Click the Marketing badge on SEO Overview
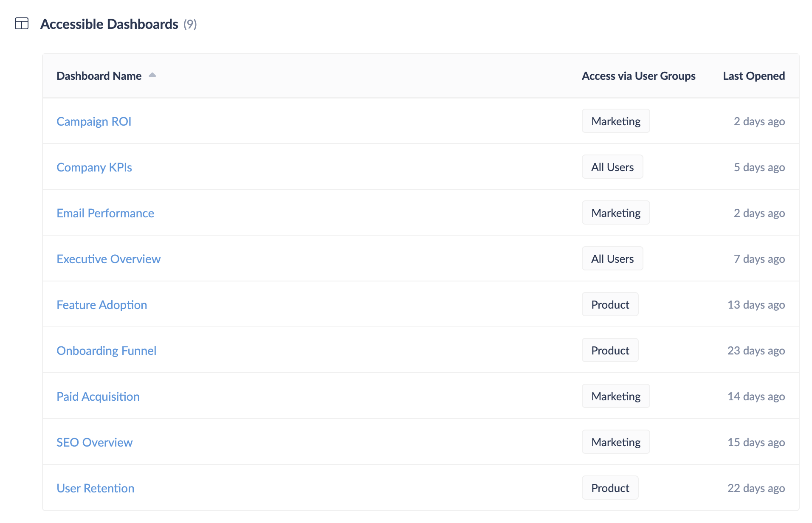The height and width of the screenshot is (523, 812). click(x=616, y=442)
